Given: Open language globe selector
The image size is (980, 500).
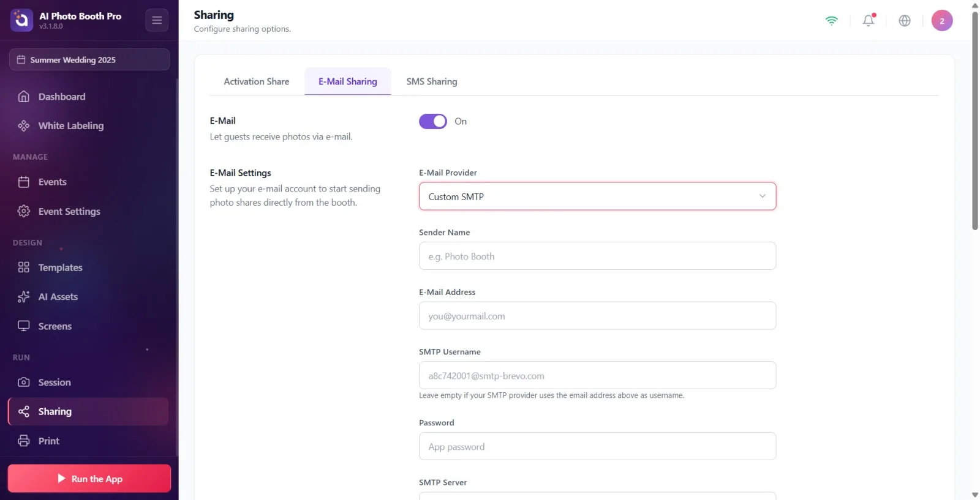Looking at the screenshot, I should point(905,20).
